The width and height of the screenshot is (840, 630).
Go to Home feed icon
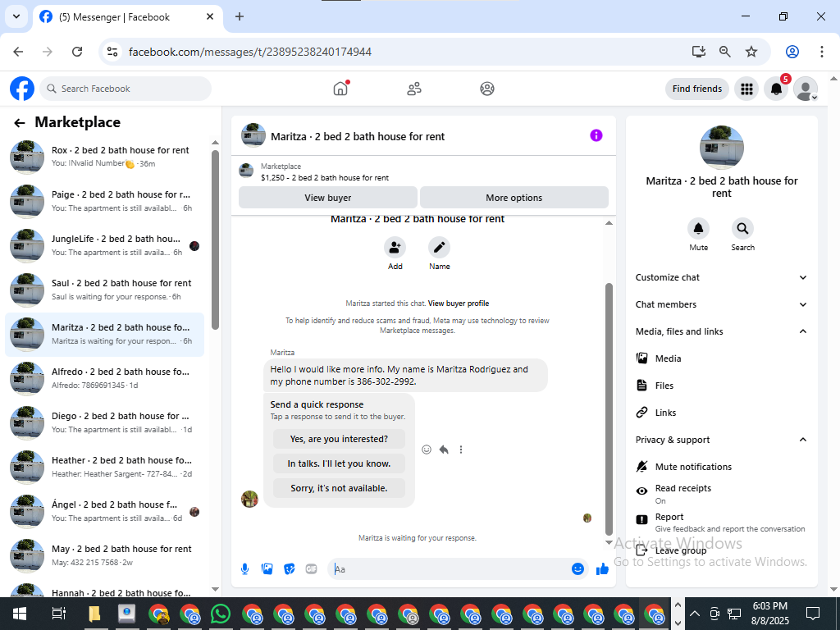coord(340,89)
